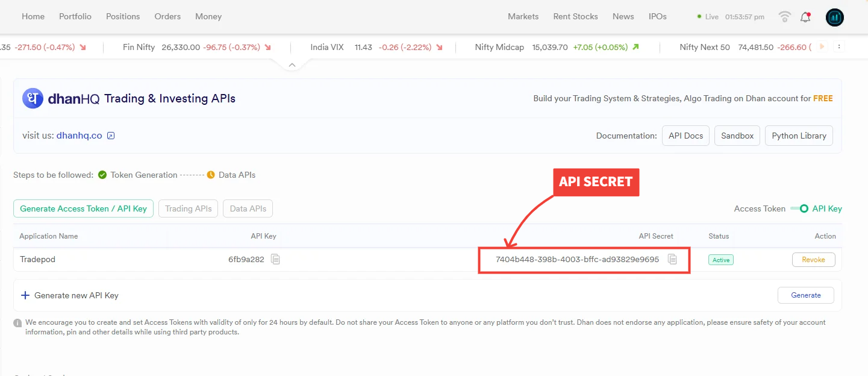
Task: Click the info icon beside the disclaimer
Action: tap(17, 323)
